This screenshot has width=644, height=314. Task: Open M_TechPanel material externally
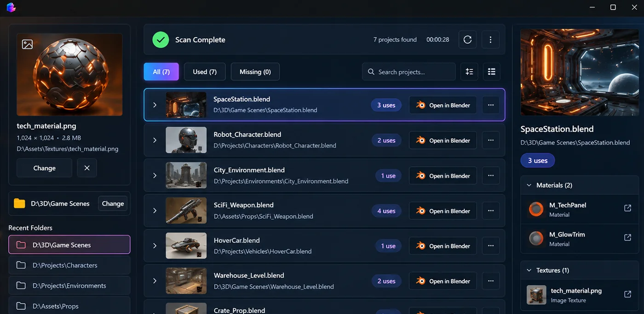click(627, 208)
